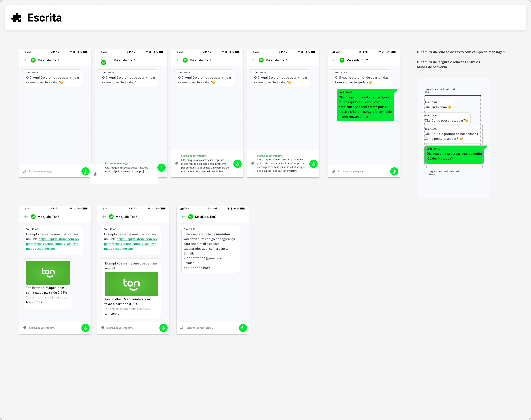531x420 pixels.
Task: Click the puzzle piece icon beside the Escrita title
Action: point(16,18)
